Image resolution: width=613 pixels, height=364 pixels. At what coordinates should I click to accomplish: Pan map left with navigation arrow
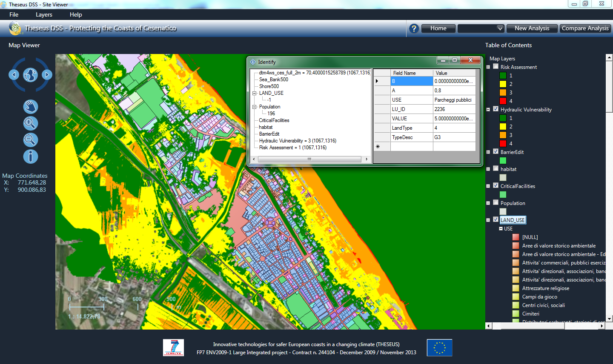14,75
